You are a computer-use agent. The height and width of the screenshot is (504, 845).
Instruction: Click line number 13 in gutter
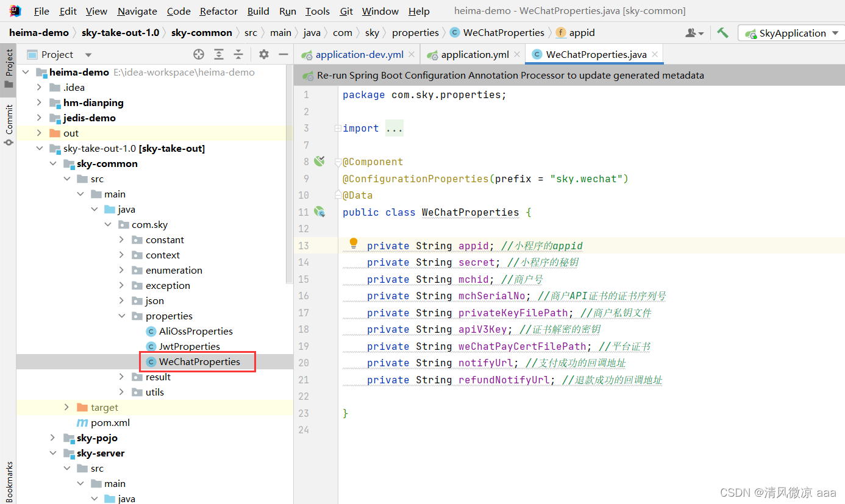tap(303, 246)
